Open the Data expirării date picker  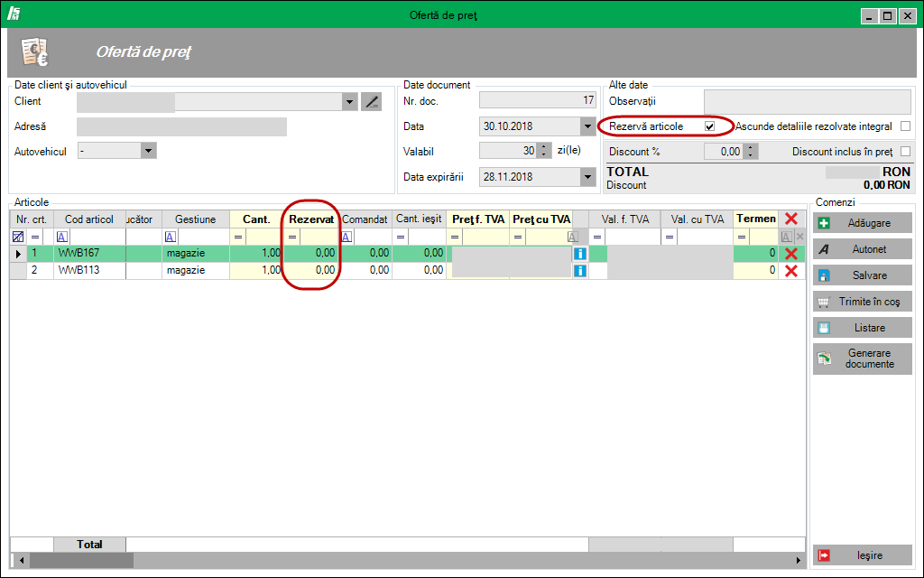[587, 177]
